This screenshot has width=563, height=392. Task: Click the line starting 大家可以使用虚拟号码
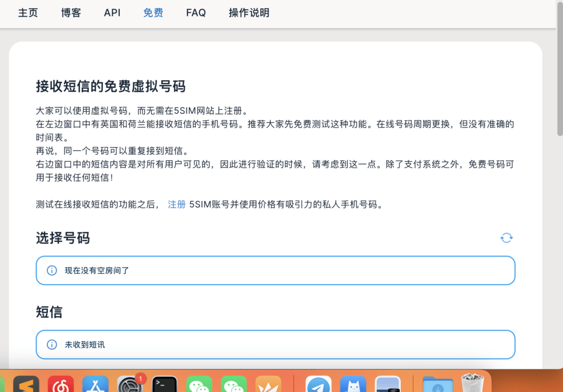pos(142,111)
